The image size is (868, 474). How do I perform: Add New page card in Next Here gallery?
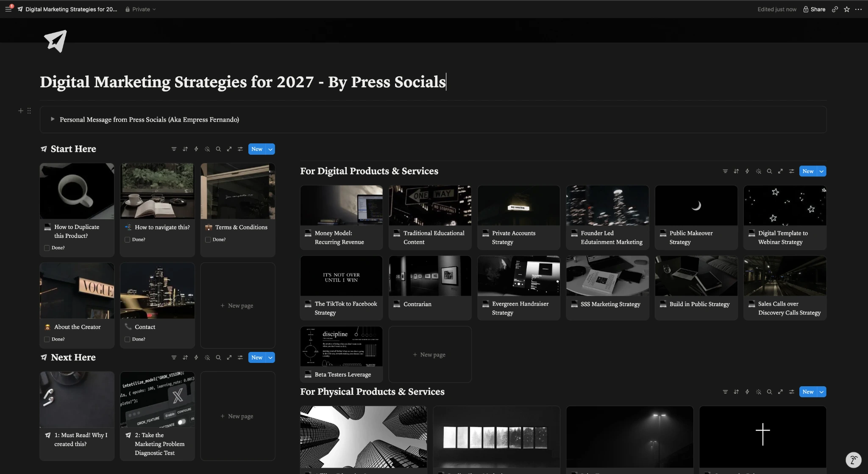(238, 416)
